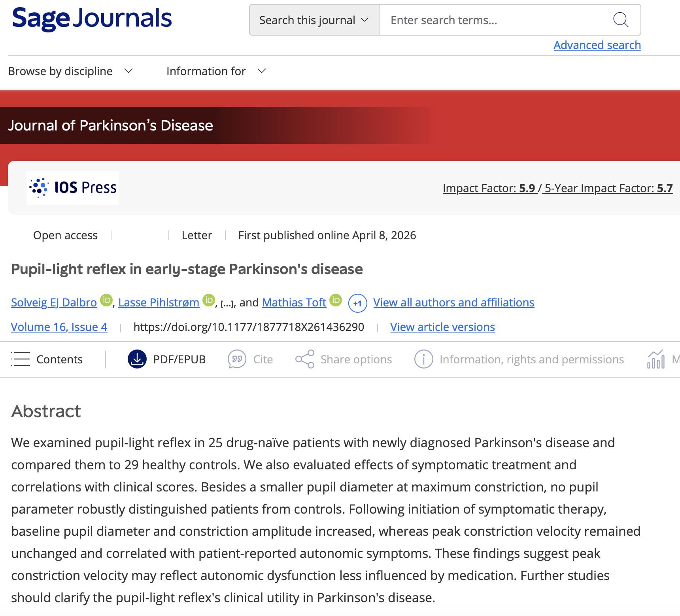Click the article title Pupil-light reflex in early-stage Parkinson's disease

[x=187, y=269]
